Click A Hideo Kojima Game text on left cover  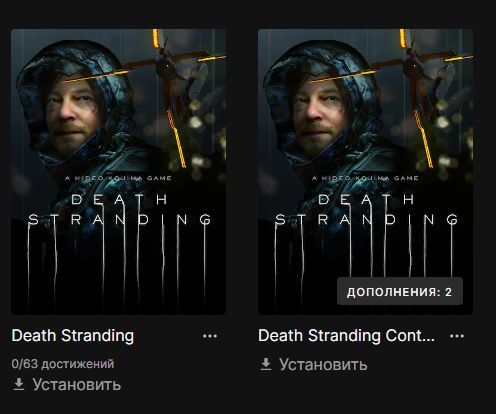tap(118, 178)
